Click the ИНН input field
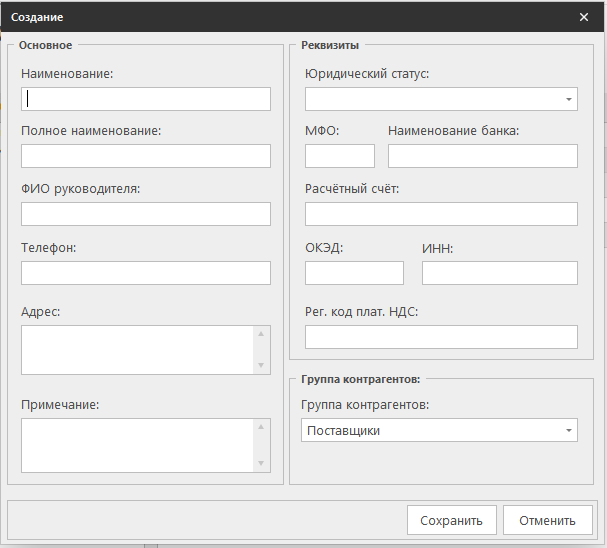 499,273
